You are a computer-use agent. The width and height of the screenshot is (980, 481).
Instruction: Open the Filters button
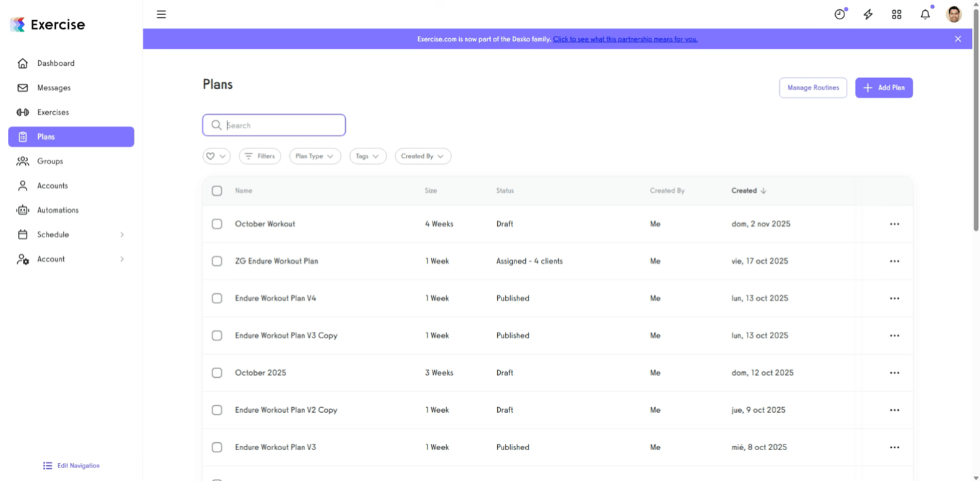click(x=260, y=156)
